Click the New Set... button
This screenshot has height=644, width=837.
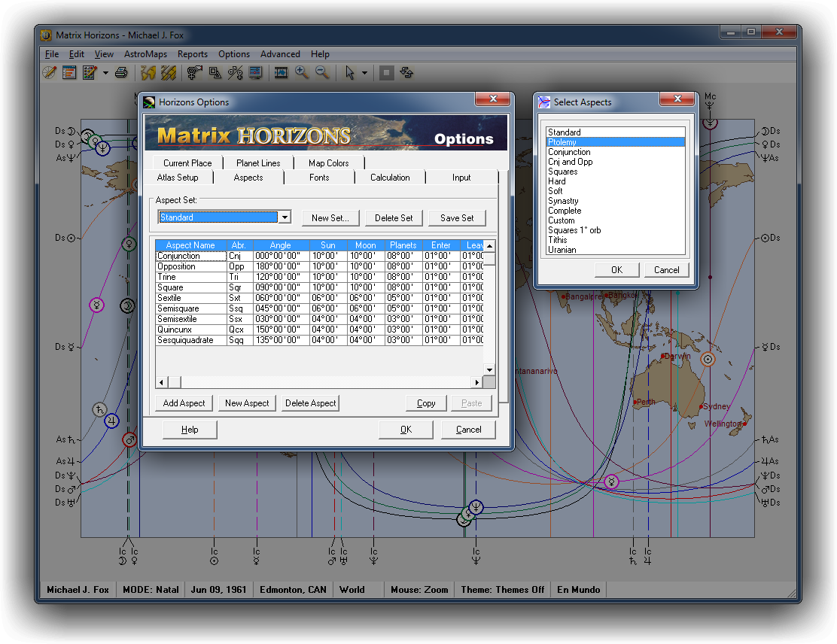coord(330,217)
